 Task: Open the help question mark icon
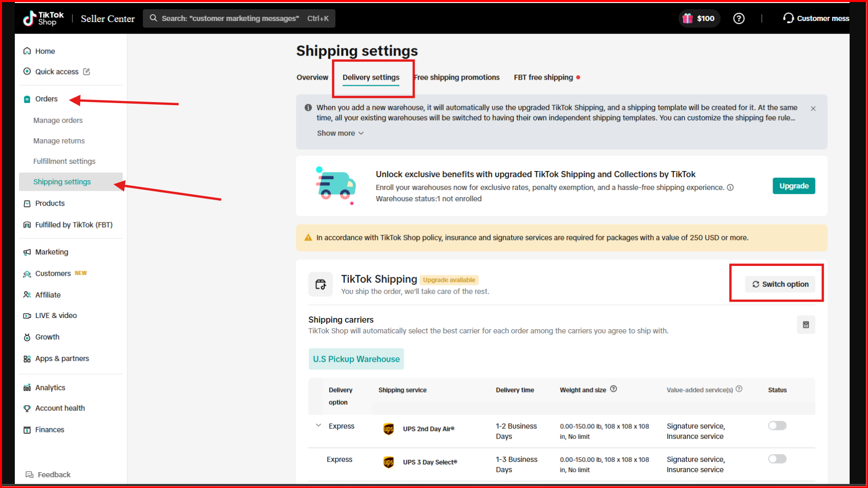[738, 18]
